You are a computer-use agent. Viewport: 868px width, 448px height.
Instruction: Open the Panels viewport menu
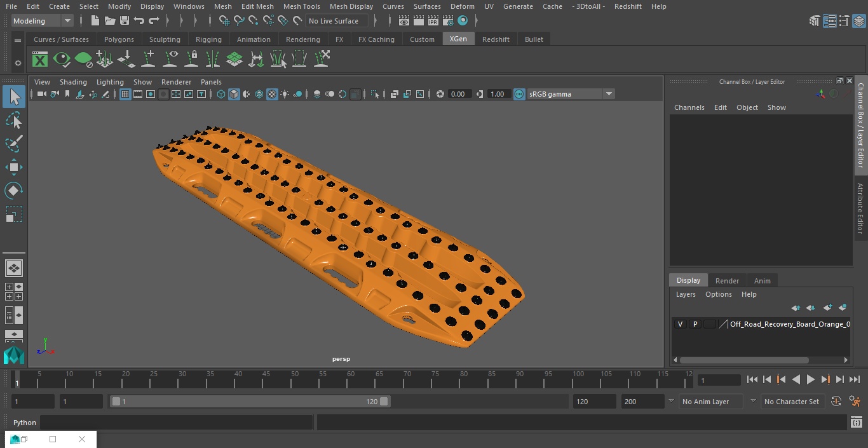[x=211, y=82]
